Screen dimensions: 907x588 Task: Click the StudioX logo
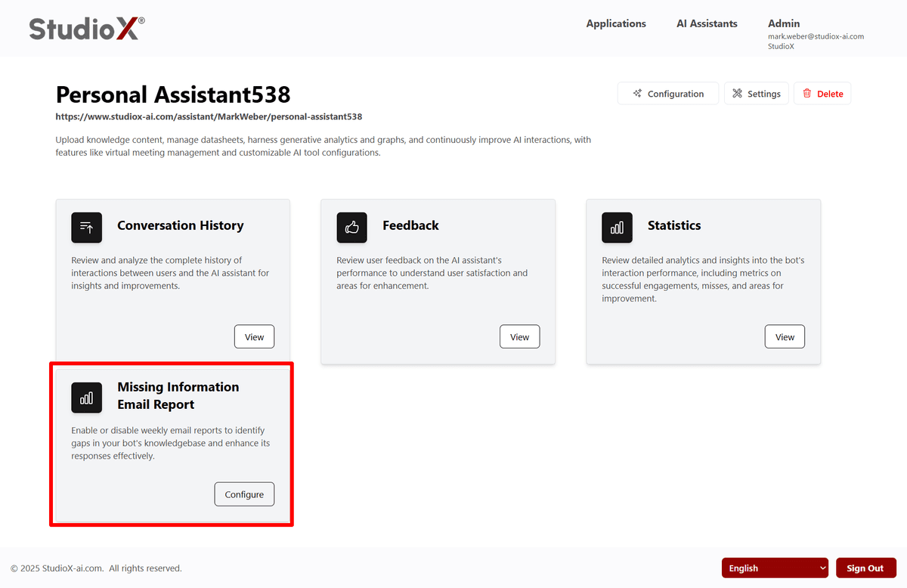[x=87, y=29]
